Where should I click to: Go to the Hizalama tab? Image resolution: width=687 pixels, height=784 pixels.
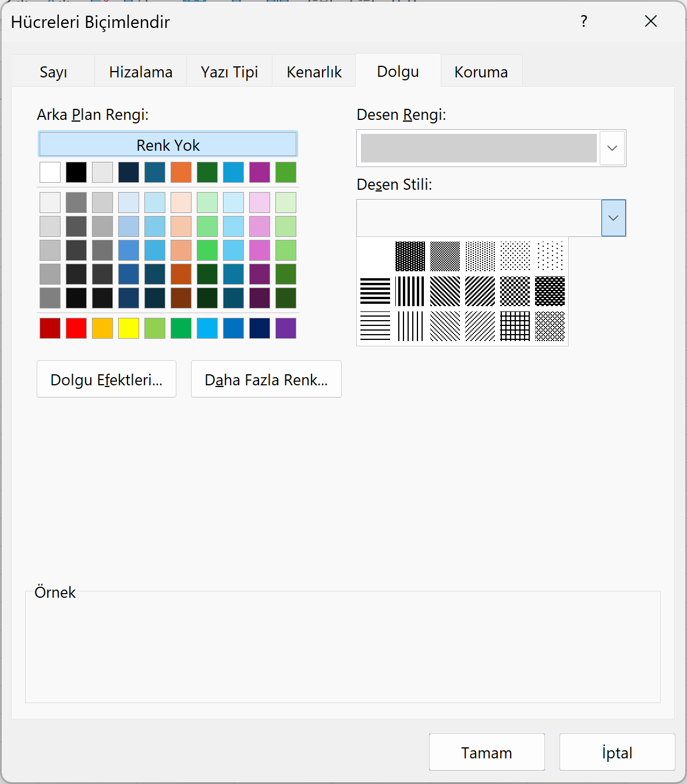pyautogui.click(x=141, y=72)
